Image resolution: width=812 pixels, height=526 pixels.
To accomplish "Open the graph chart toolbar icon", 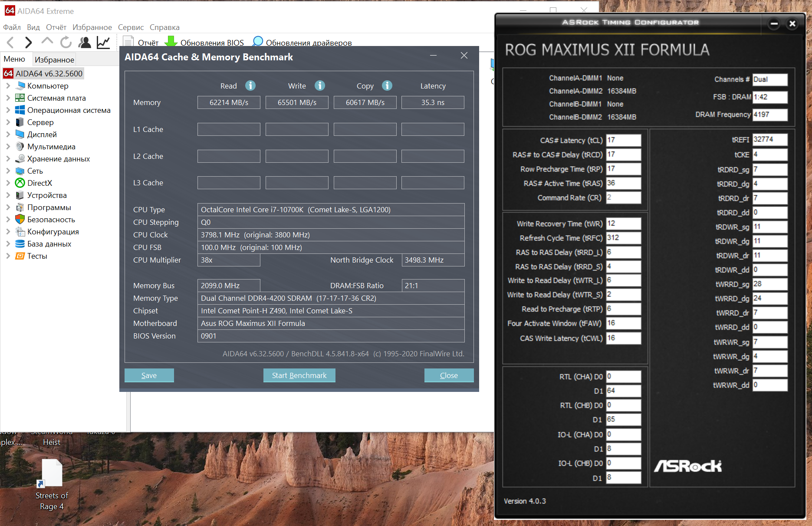I will (103, 43).
